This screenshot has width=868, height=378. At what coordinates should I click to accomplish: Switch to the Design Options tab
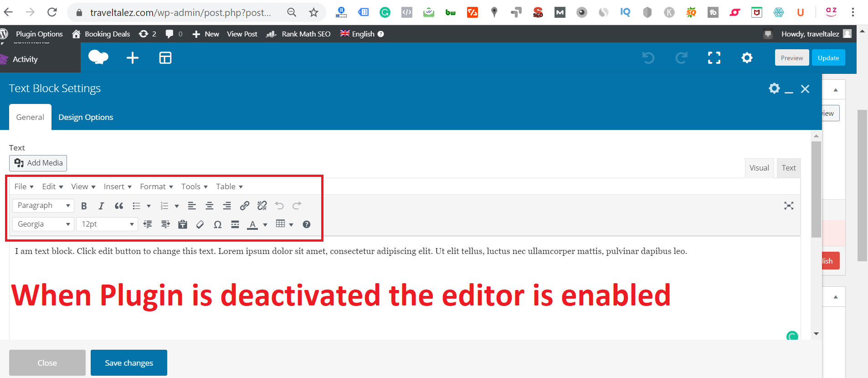pyautogui.click(x=86, y=117)
